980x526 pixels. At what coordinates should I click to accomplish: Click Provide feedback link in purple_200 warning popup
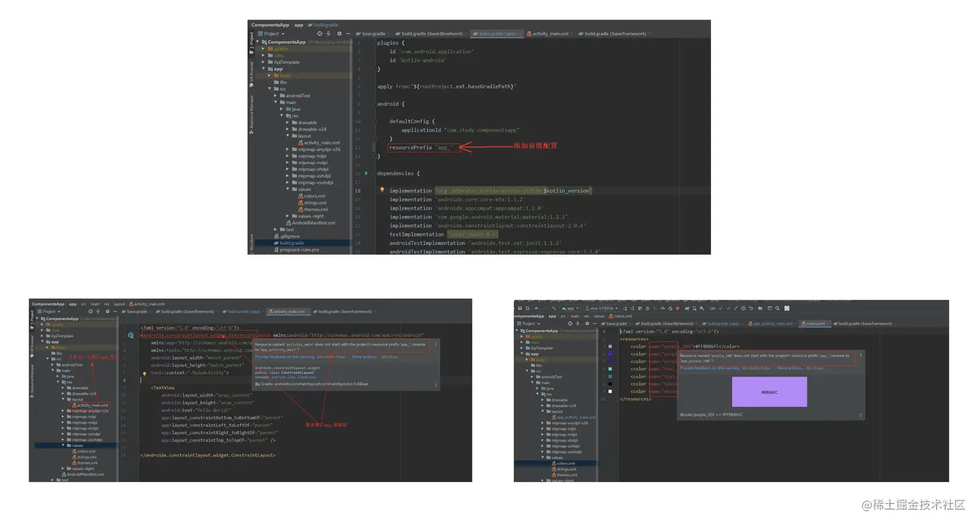tap(710, 368)
